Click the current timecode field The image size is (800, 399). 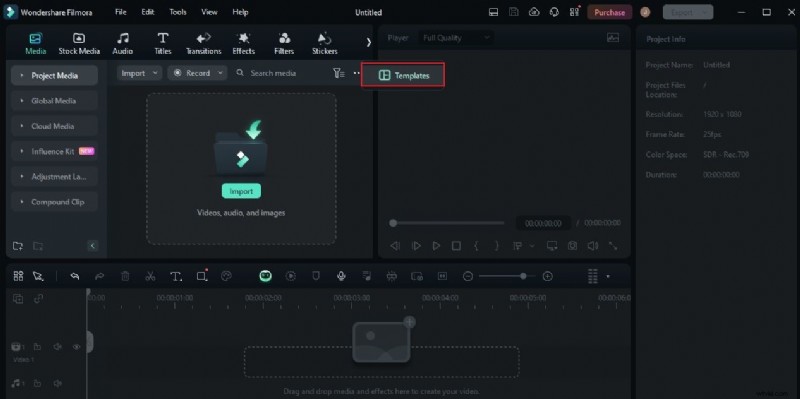pyautogui.click(x=543, y=223)
